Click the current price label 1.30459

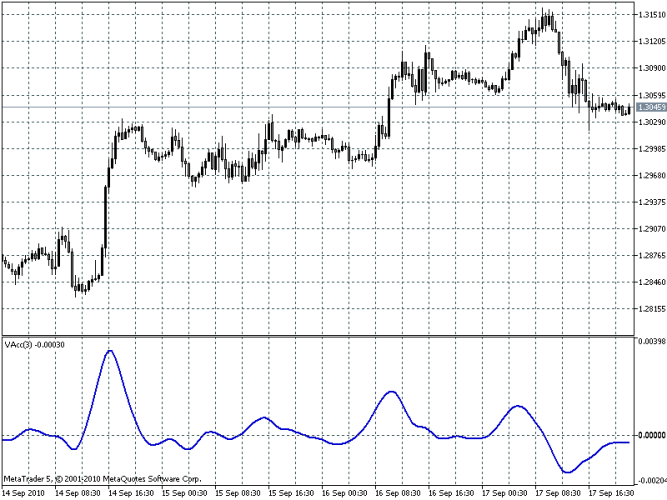651,107
